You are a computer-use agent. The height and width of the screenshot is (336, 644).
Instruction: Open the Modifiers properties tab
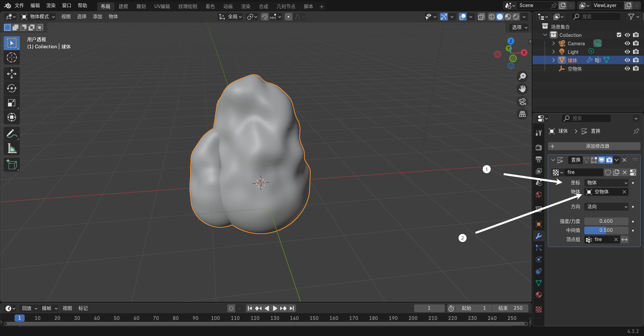539,236
